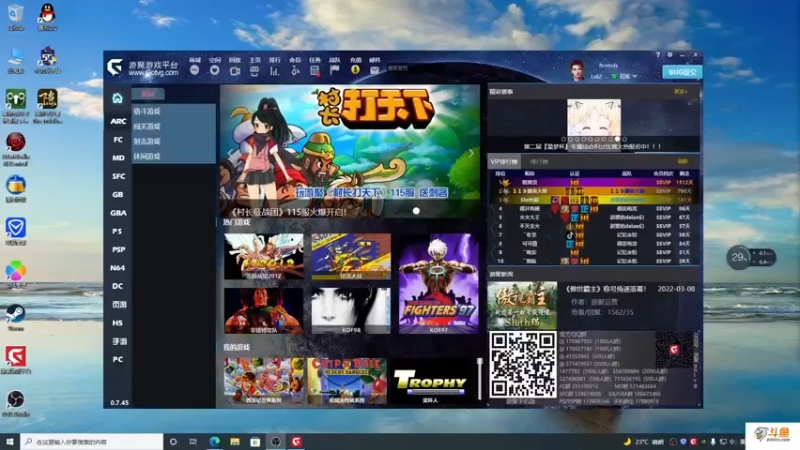Select 手游 mobile games in sidebar

point(119,341)
